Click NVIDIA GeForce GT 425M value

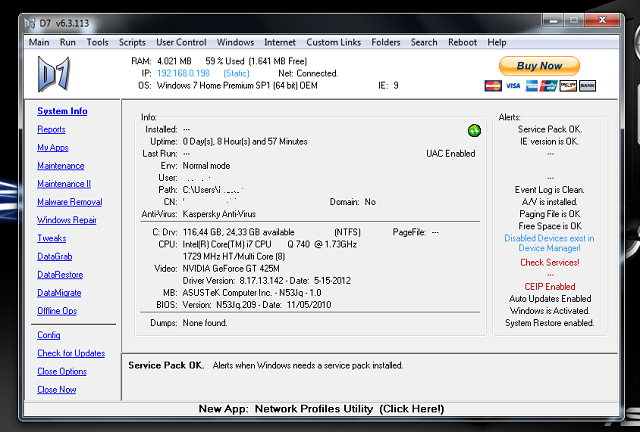coord(231,269)
